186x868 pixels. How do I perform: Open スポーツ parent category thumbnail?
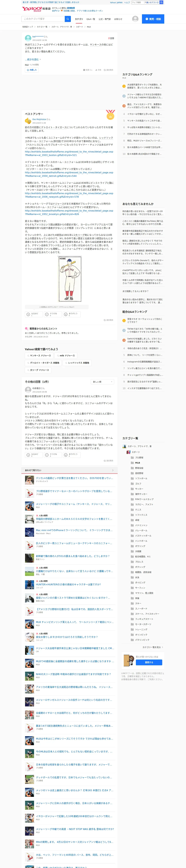(128, 452)
